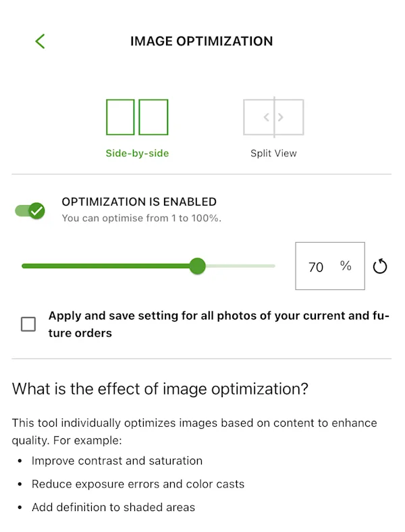Click 'What is the effect of image optimization?' heading
The width and height of the screenshot is (405, 532).
click(160, 388)
